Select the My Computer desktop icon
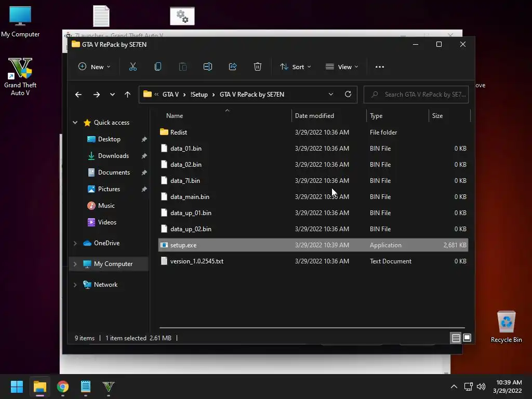 [20, 21]
